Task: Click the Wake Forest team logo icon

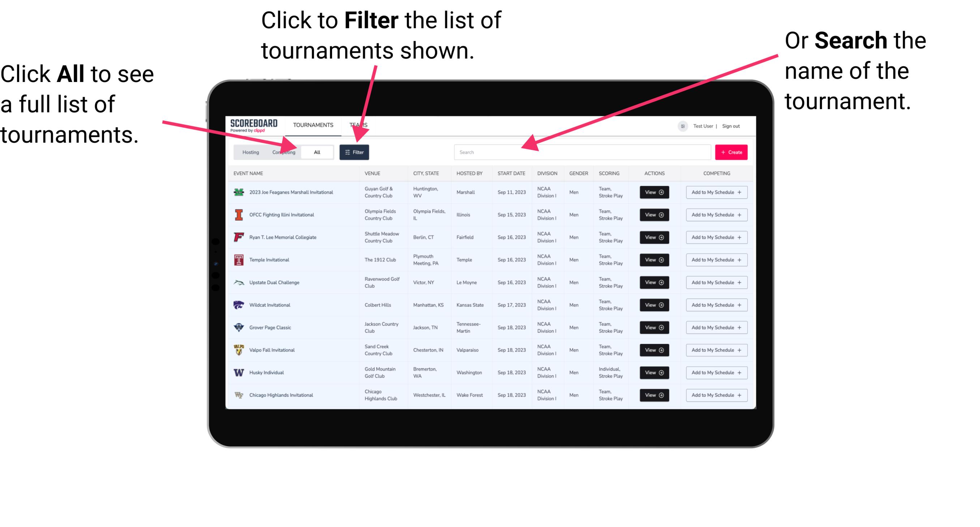Action: tap(239, 394)
